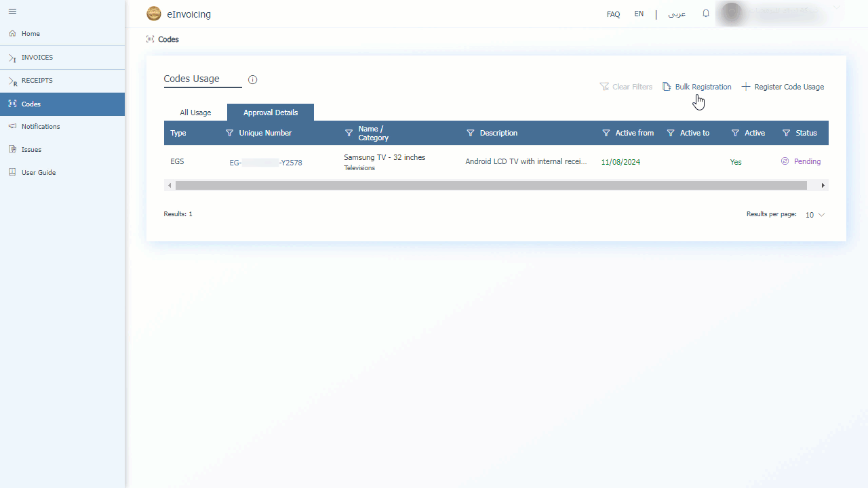Open the Status column filter
The width and height of the screenshot is (868, 488).
pos(786,133)
